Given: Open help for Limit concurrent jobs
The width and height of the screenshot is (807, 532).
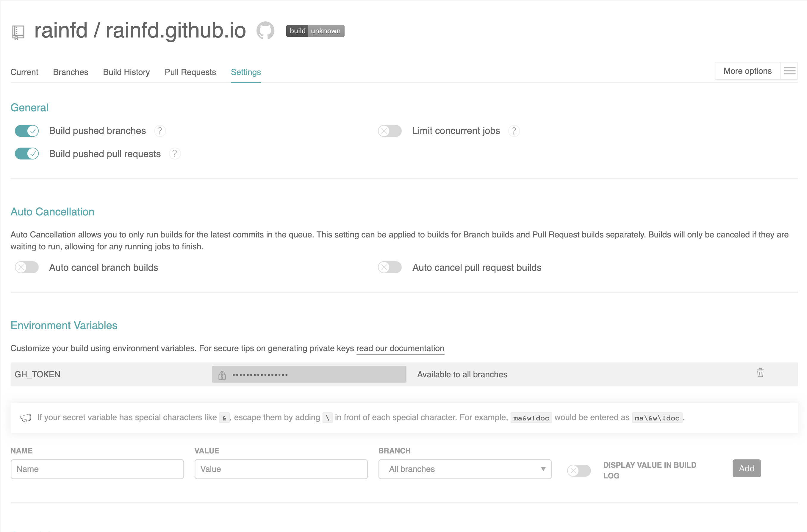Looking at the screenshot, I should coord(514,131).
